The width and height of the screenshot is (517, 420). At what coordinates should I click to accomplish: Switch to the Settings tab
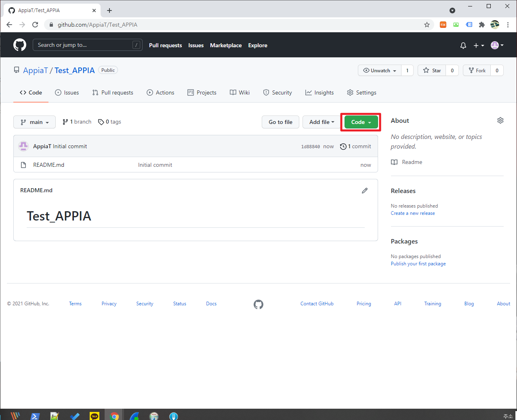point(361,92)
